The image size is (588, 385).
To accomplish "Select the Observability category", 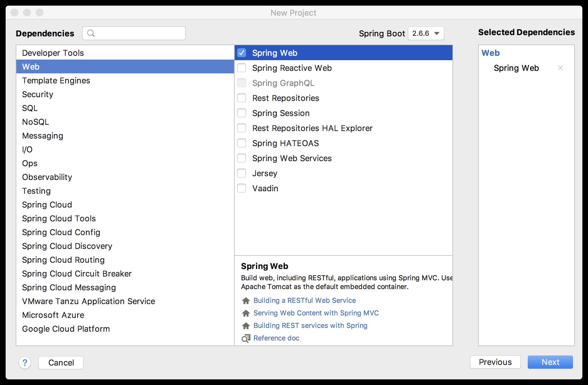I will [x=125, y=177].
